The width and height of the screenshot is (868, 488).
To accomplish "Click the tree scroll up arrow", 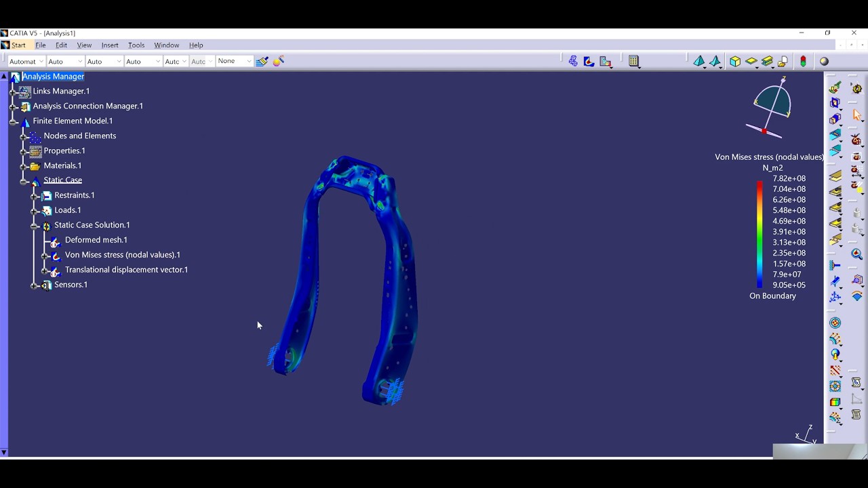I will point(4,76).
